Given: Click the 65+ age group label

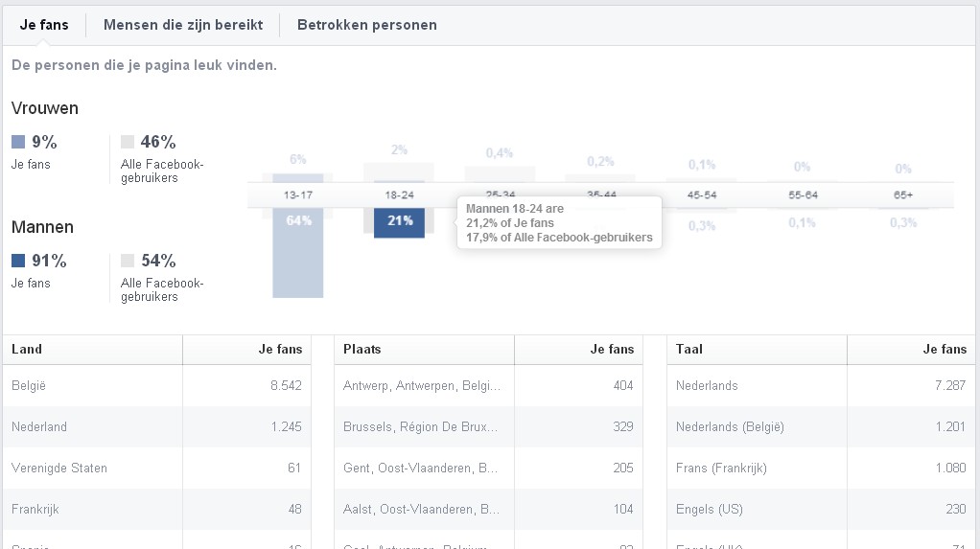Looking at the screenshot, I should tap(903, 194).
